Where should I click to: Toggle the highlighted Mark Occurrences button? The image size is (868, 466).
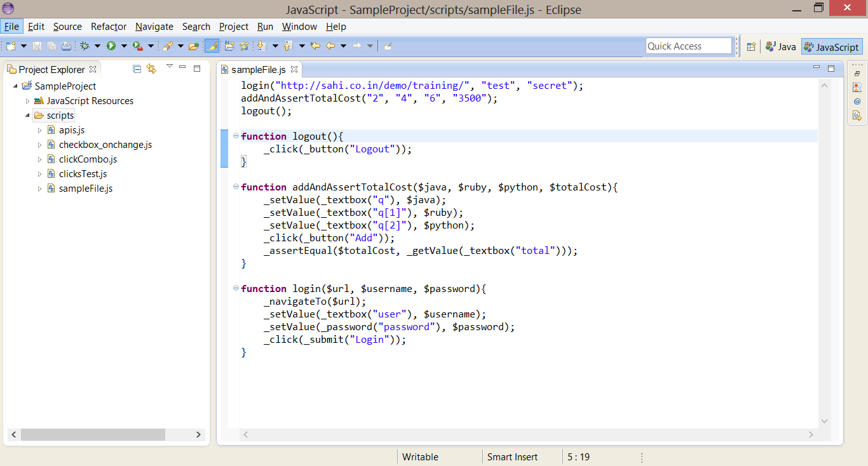(x=212, y=46)
